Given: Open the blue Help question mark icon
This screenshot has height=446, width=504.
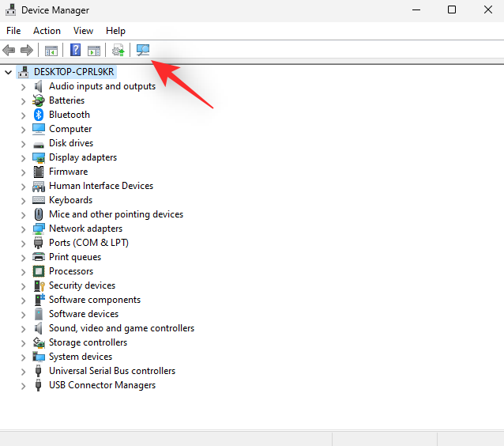Looking at the screenshot, I should (x=76, y=51).
